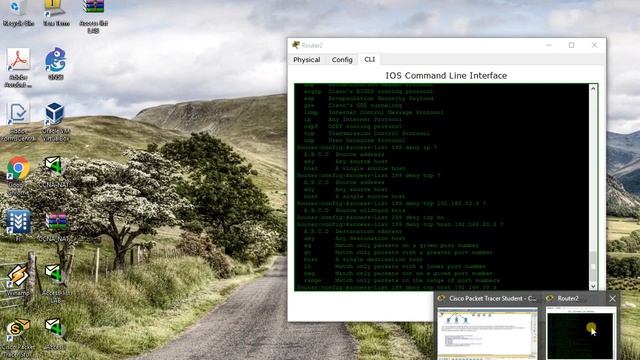Click the Cisco Packet Tracer Student preview title

pyautogui.click(x=492, y=298)
